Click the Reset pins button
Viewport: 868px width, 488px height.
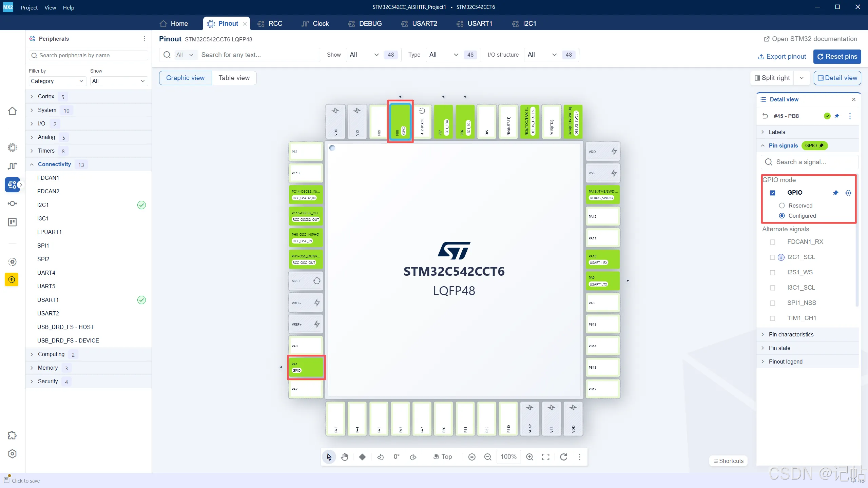click(837, 57)
